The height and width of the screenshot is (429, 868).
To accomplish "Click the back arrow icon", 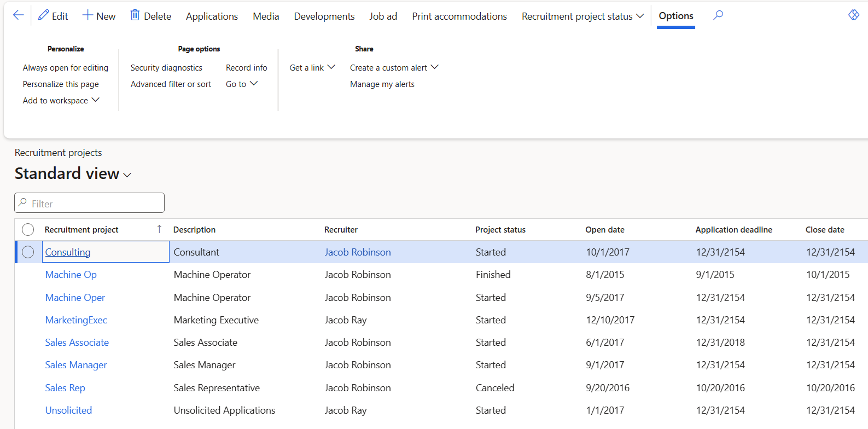I will point(18,15).
